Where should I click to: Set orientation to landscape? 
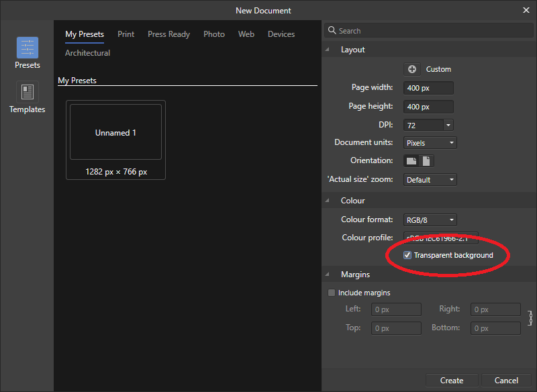coord(411,160)
